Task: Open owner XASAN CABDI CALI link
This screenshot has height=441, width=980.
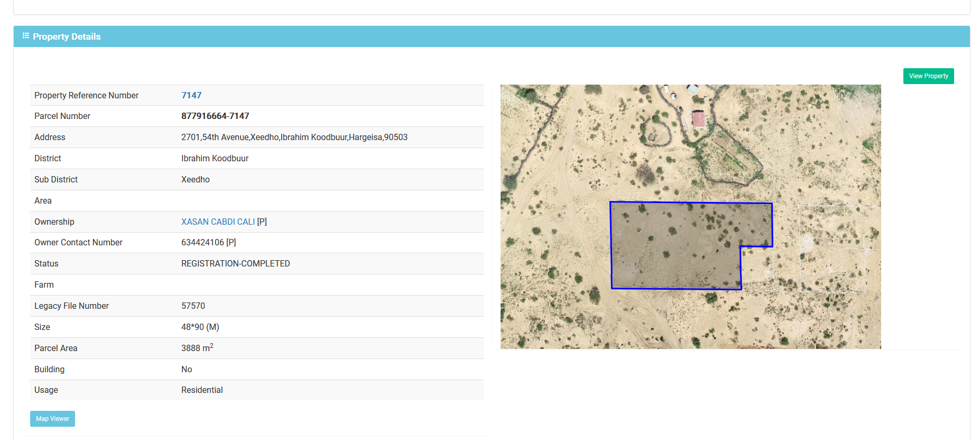Action: (218, 222)
